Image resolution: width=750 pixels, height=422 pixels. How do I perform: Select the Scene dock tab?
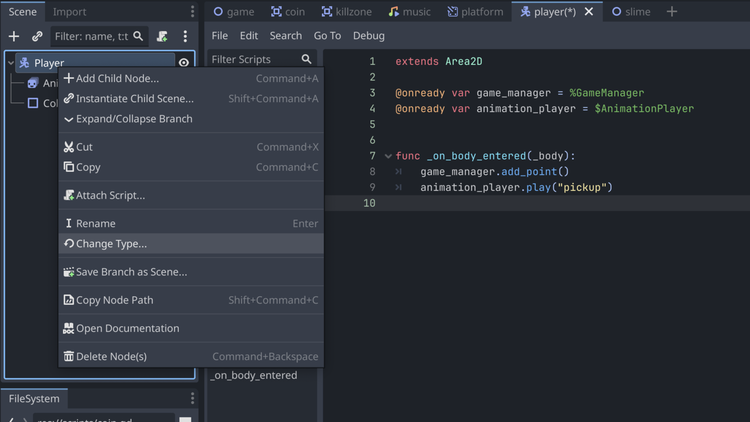point(22,11)
